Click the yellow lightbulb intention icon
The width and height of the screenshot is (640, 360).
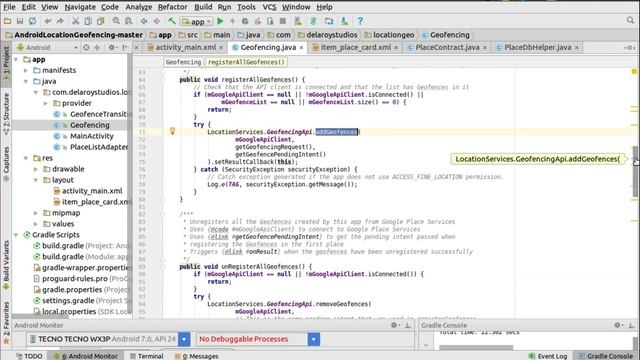[x=172, y=131]
